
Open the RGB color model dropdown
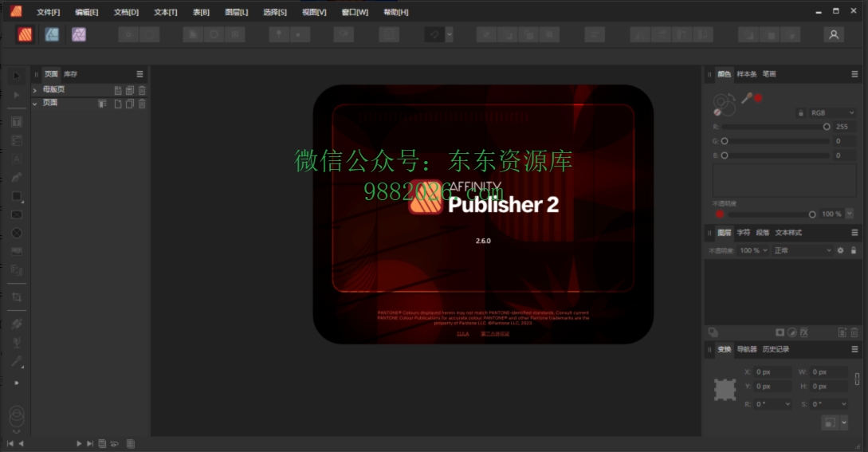click(x=829, y=113)
